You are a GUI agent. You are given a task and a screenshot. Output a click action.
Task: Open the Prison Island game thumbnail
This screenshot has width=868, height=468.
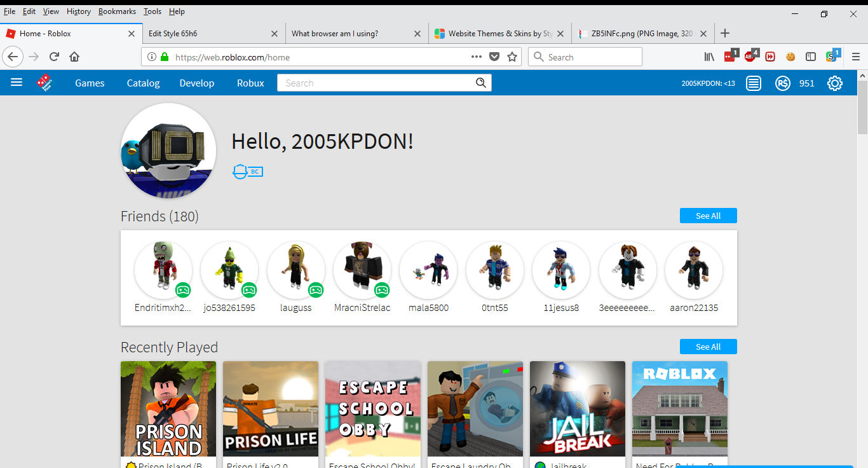tap(168, 409)
